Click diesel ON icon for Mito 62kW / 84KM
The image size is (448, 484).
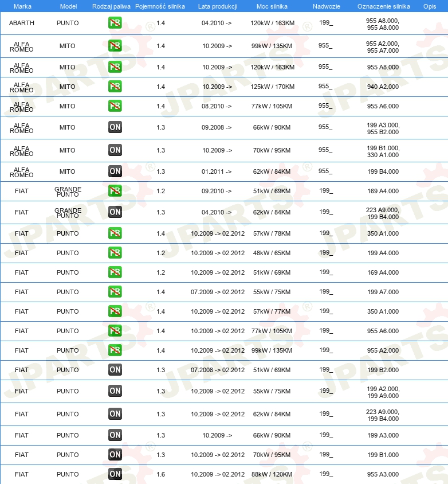click(x=115, y=171)
